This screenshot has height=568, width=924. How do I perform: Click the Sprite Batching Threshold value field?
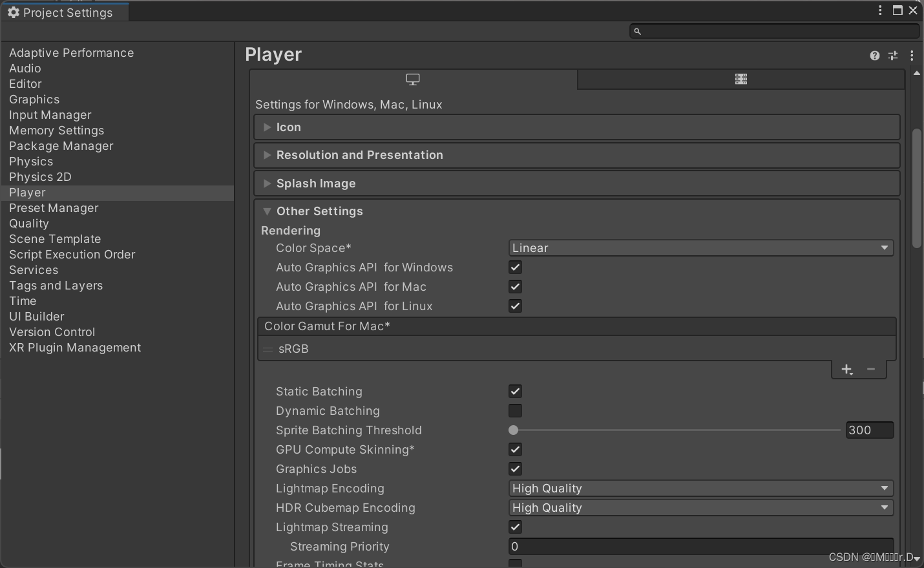pos(870,430)
